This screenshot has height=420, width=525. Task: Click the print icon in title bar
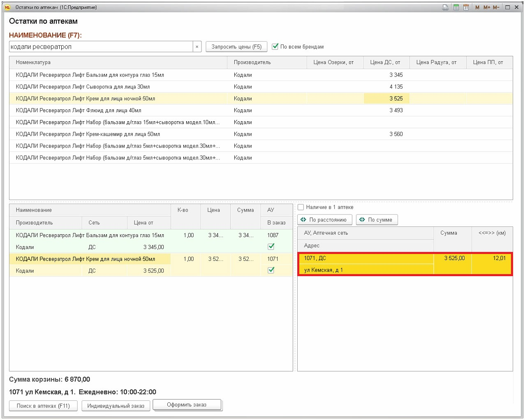click(x=445, y=7)
